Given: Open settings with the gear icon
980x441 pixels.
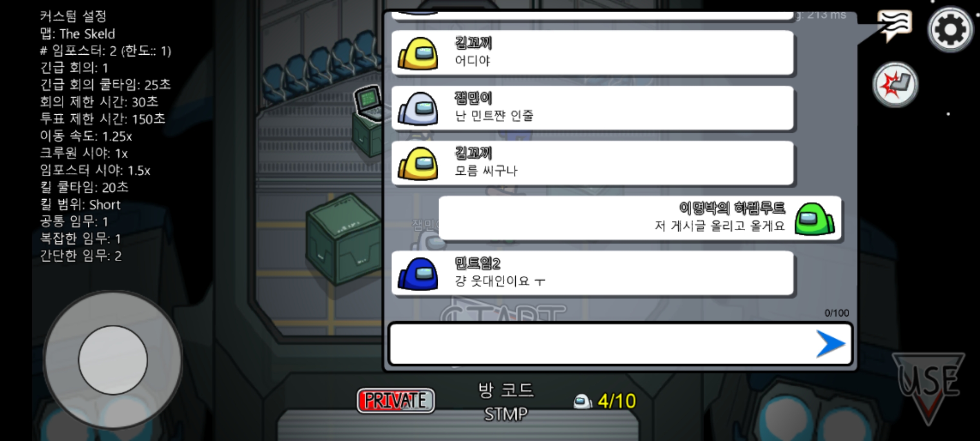Looking at the screenshot, I should [950, 29].
